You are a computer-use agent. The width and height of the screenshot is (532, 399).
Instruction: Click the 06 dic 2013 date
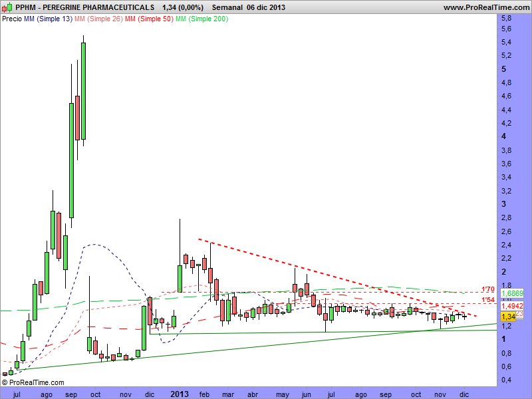(x=266, y=7)
